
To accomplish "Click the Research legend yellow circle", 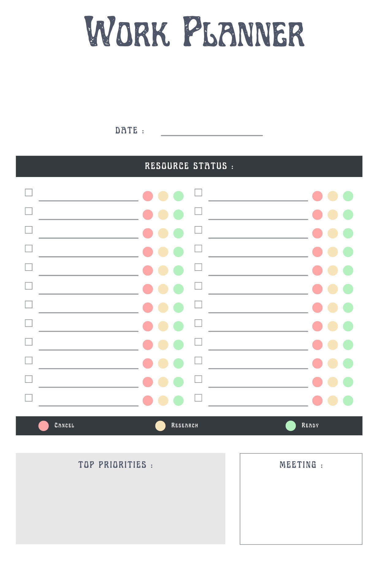I will click(x=160, y=426).
